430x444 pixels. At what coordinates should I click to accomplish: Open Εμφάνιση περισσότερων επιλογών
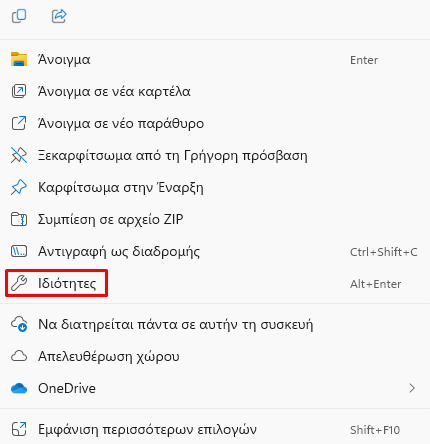click(215, 429)
